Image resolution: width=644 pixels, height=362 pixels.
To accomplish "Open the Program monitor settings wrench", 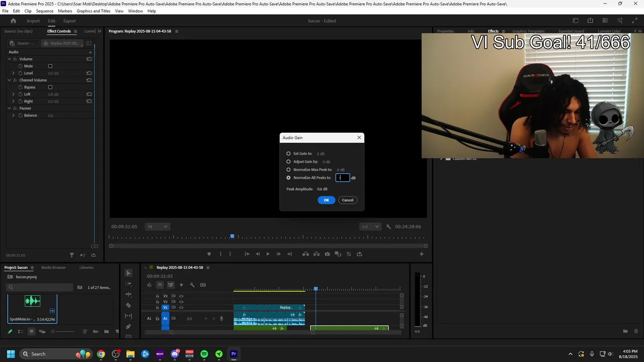I will (388, 227).
